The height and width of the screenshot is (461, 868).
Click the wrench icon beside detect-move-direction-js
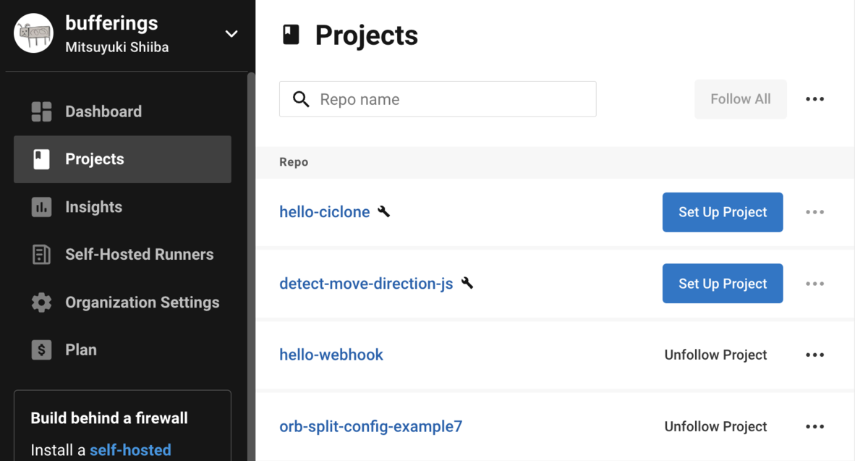[x=467, y=283]
